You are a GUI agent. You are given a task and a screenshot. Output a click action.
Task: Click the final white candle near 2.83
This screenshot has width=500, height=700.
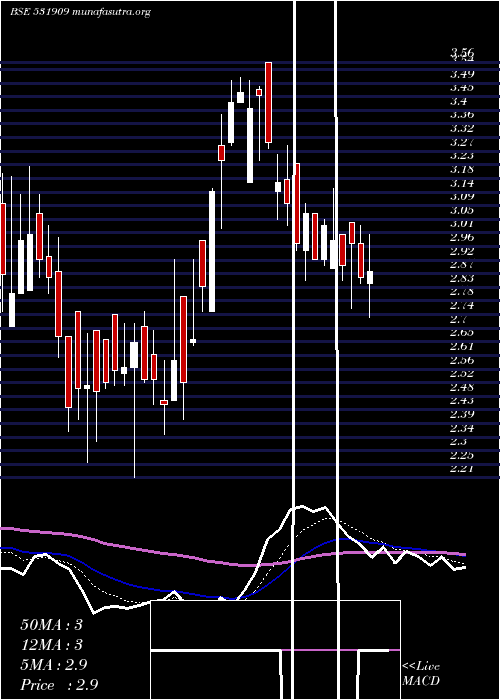point(370,277)
